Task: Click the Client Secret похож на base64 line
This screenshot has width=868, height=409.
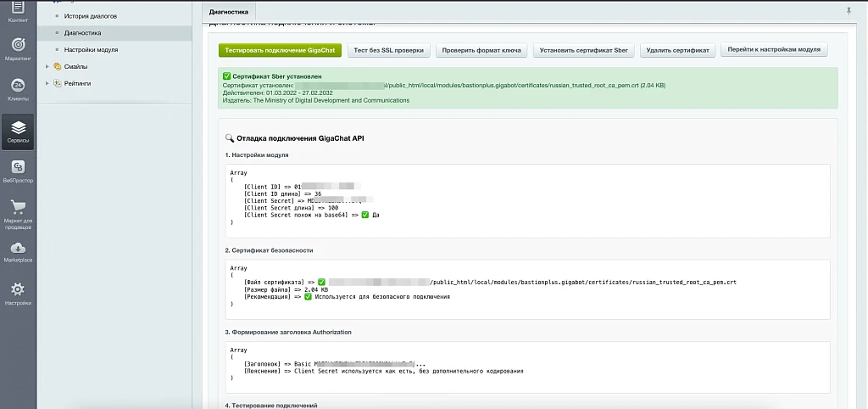Action: (x=311, y=215)
